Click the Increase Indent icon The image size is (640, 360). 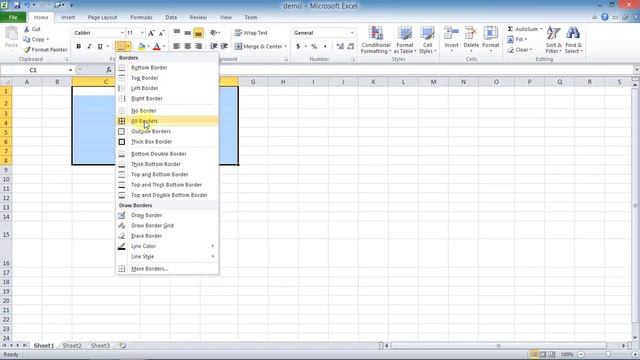pyautogui.click(x=224, y=47)
